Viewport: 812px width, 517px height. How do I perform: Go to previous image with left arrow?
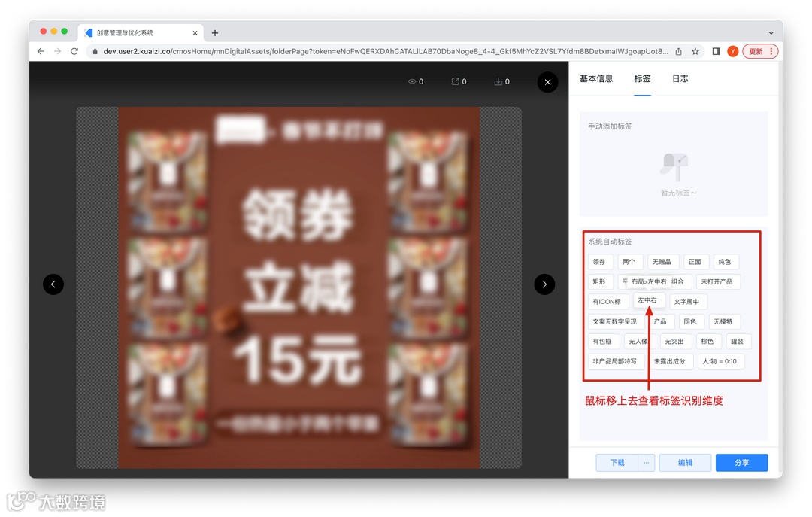pyautogui.click(x=53, y=284)
